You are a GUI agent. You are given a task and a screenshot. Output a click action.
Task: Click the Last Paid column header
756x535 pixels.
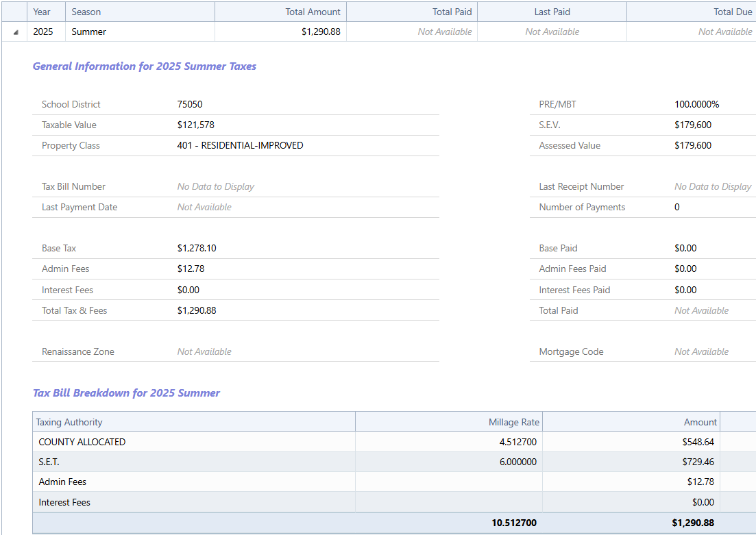[x=552, y=12]
